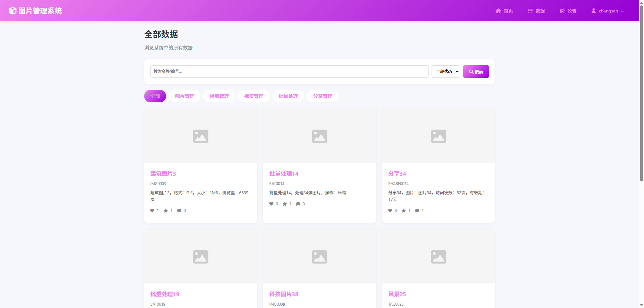Image resolution: width=644 pixels, height=308 pixels.
Task: Open the 科技图片38 title link
Action: 284,294
